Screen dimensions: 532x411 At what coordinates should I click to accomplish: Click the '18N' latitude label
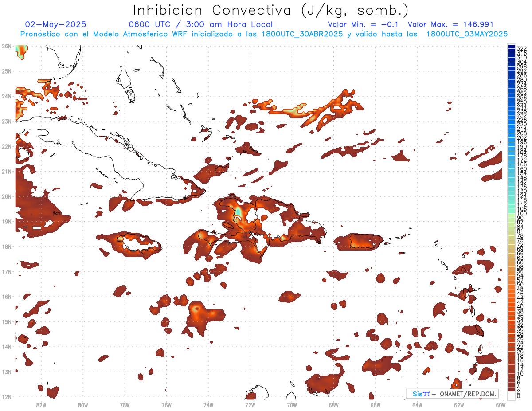7,247
